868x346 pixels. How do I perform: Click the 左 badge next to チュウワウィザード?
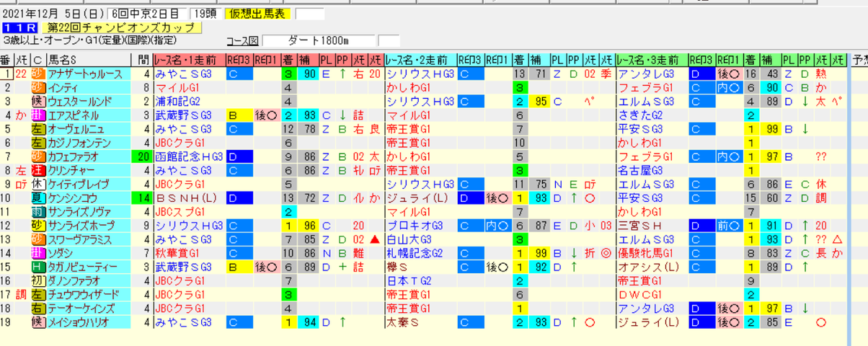tap(38, 293)
